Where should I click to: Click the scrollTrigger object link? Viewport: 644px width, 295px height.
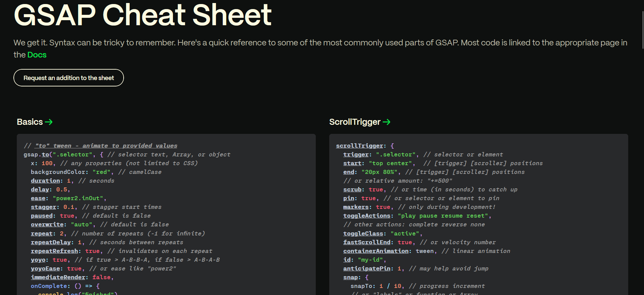(359, 146)
